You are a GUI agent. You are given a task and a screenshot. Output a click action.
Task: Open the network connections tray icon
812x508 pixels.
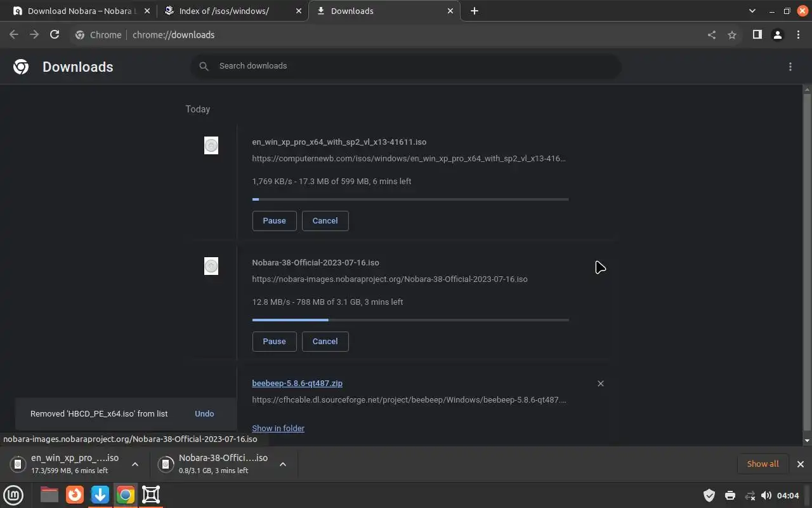(750, 495)
